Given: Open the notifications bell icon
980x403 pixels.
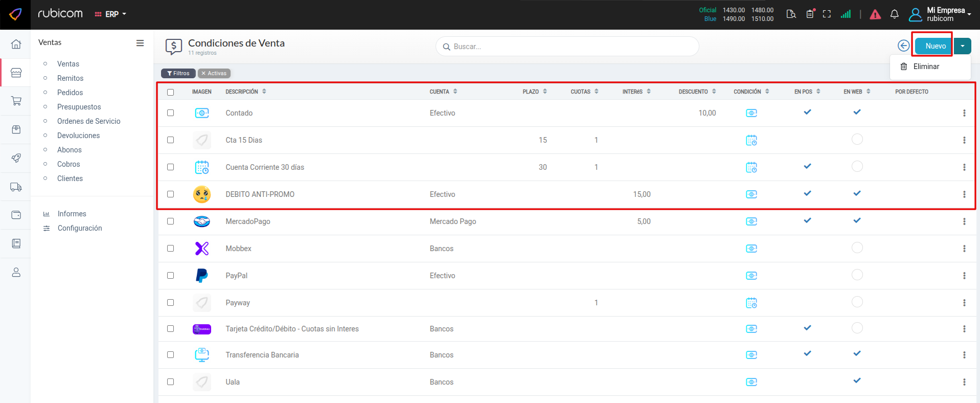Looking at the screenshot, I should (x=894, y=14).
